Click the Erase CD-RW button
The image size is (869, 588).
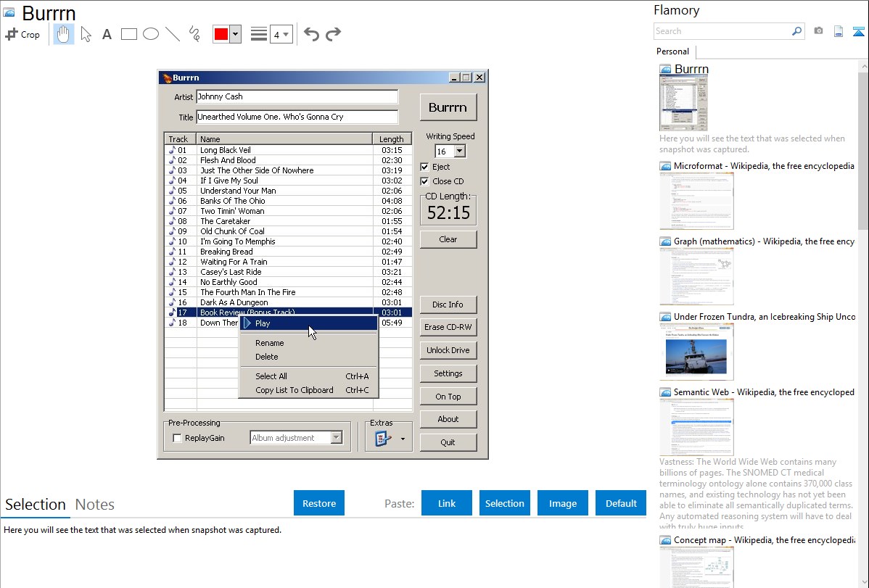pyautogui.click(x=448, y=327)
